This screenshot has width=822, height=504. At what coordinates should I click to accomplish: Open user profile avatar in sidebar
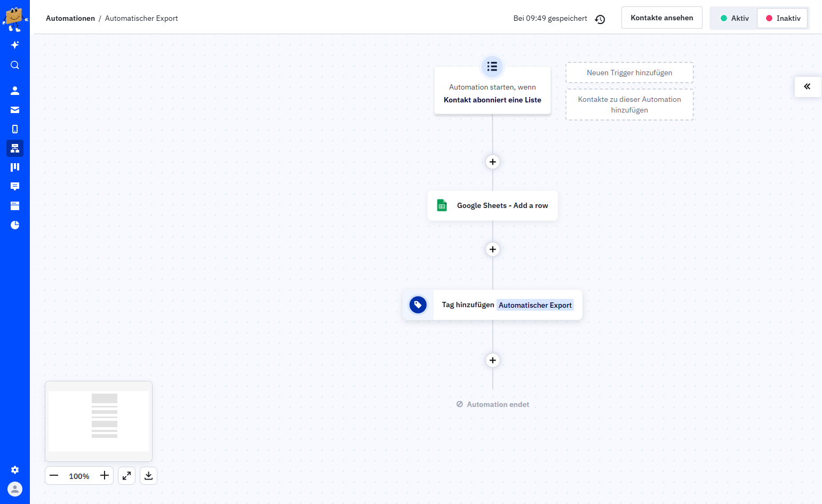15,489
